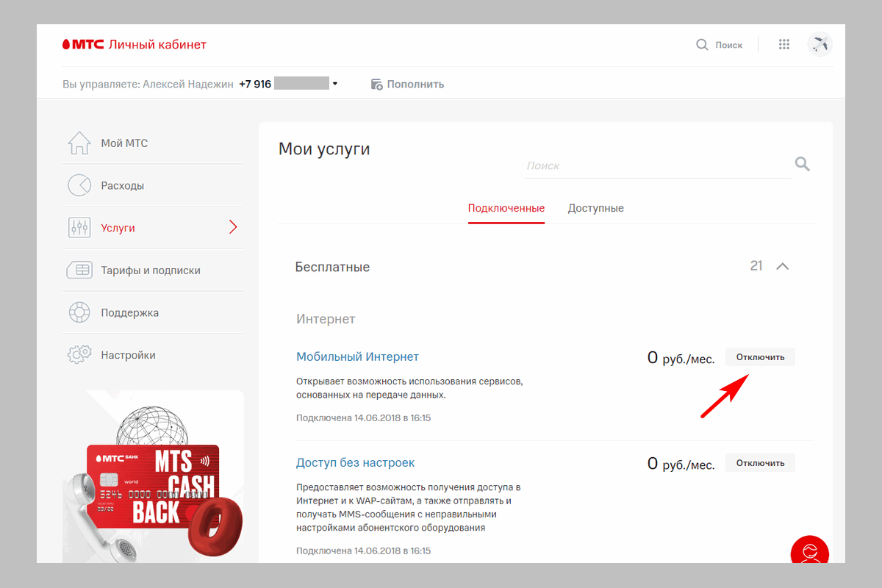Open Мой МТС menu item
The image size is (882, 588).
pos(151,143)
